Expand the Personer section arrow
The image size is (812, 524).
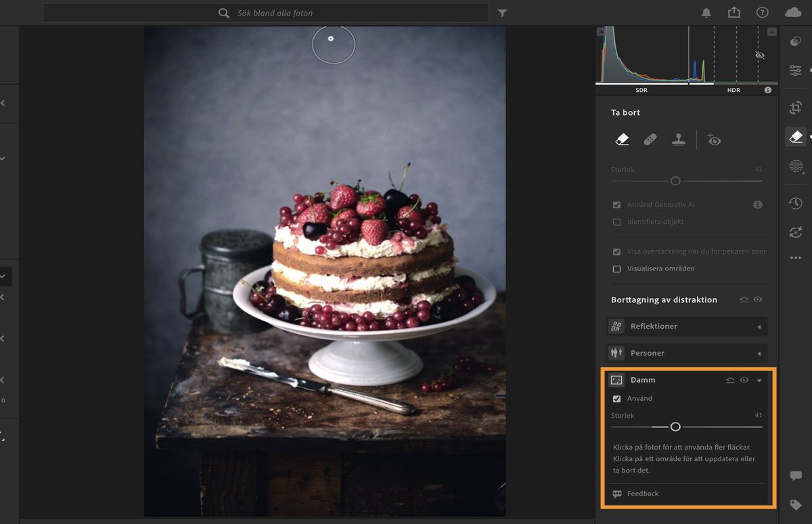(x=759, y=354)
